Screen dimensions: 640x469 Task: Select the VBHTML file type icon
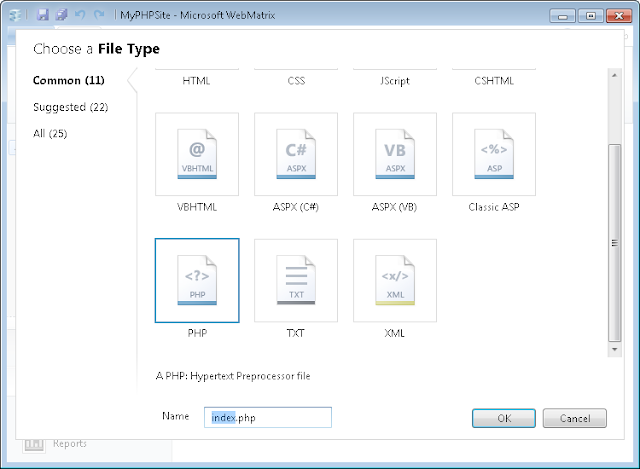(x=197, y=154)
